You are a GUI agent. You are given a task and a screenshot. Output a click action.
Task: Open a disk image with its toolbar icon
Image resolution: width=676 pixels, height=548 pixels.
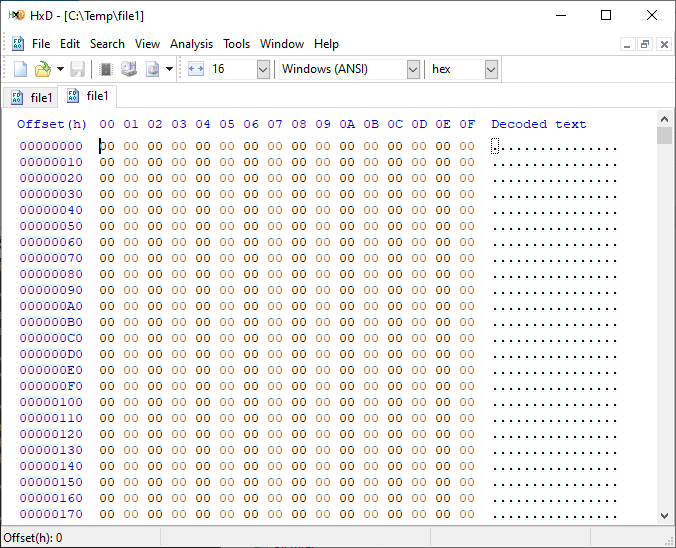coord(152,69)
